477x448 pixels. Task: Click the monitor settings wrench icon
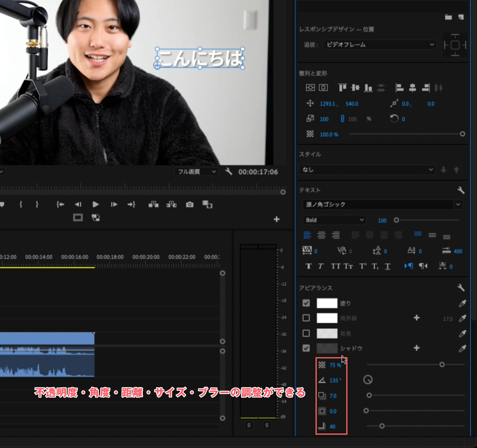tap(228, 171)
